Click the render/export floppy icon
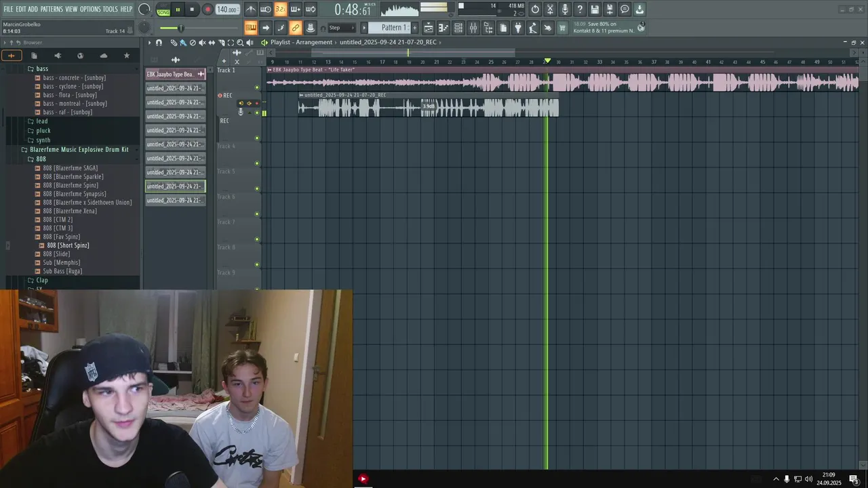 pos(610,9)
